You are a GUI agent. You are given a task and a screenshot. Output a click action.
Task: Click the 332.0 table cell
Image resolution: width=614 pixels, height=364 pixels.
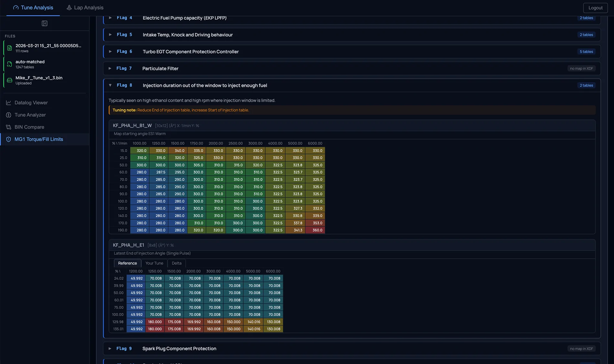315,209
